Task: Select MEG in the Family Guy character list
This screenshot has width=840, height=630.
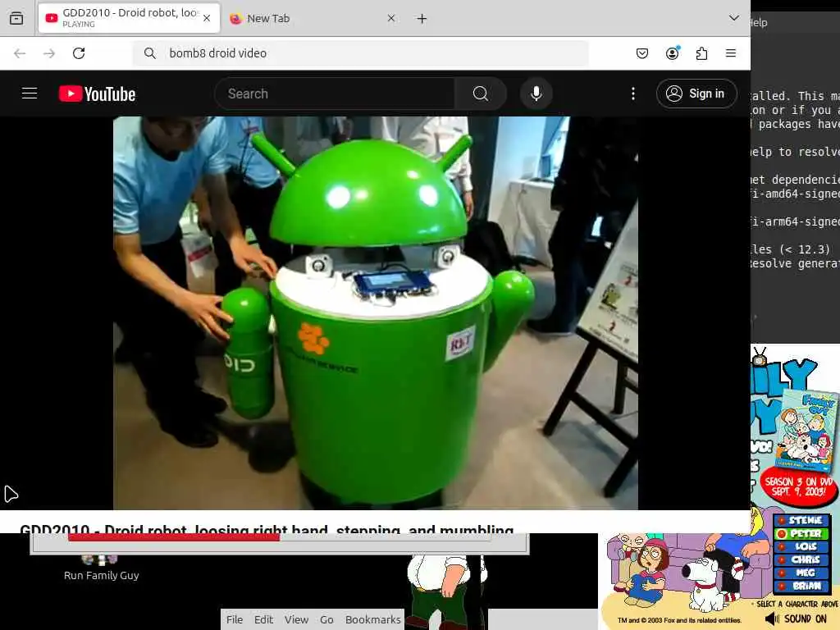Action: coord(802,573)
